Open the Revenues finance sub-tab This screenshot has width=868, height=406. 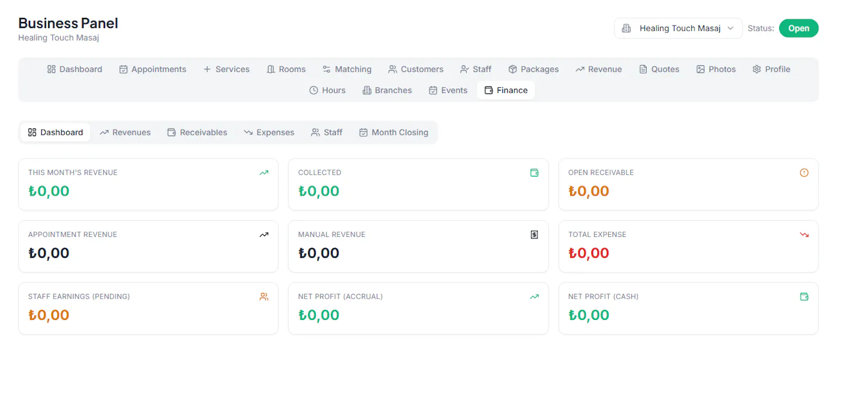pyautogui.click(x=125, y=132)
